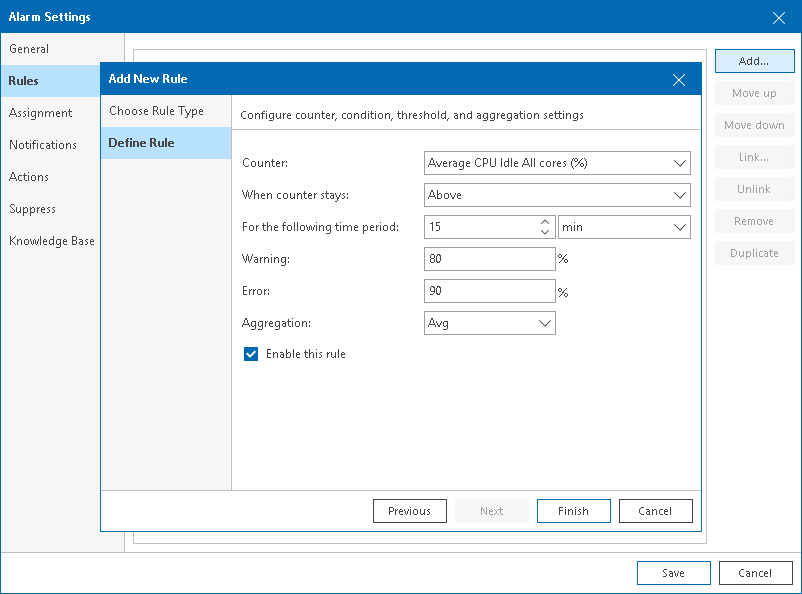Screen dimensions: 802x594
Task: Click the Finish button
Action: pos(573,511)
